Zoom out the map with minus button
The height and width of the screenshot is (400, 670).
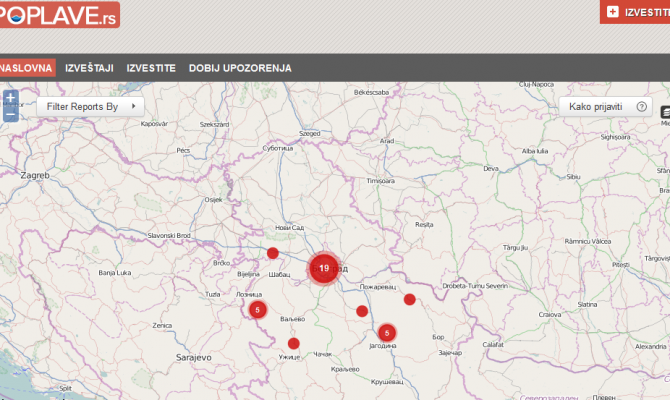click(10, 114)
